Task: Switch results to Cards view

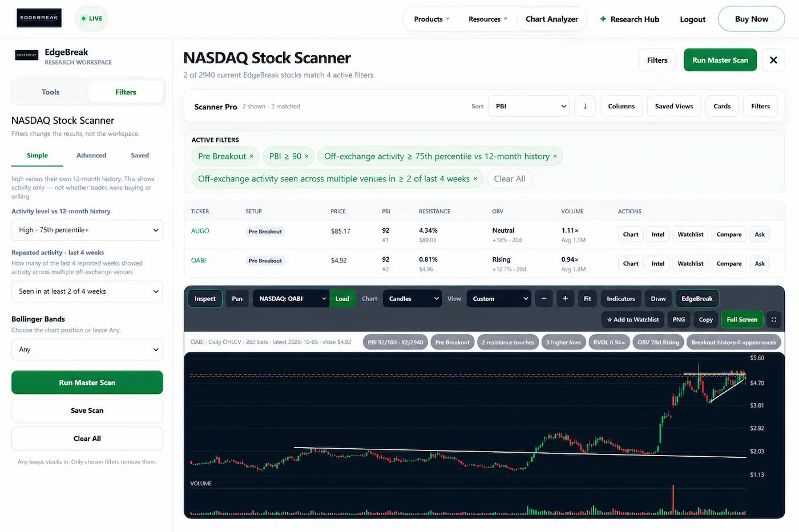Action: 722,106
